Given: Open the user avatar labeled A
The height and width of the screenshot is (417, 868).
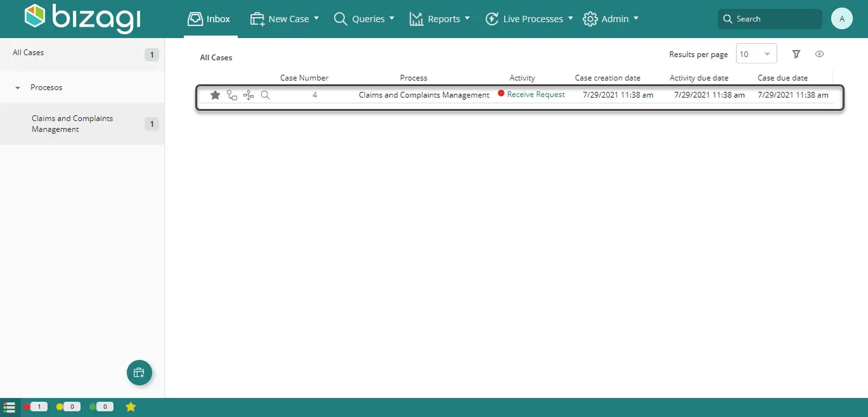Looking at the screenshot, I should tap(842, 19).
